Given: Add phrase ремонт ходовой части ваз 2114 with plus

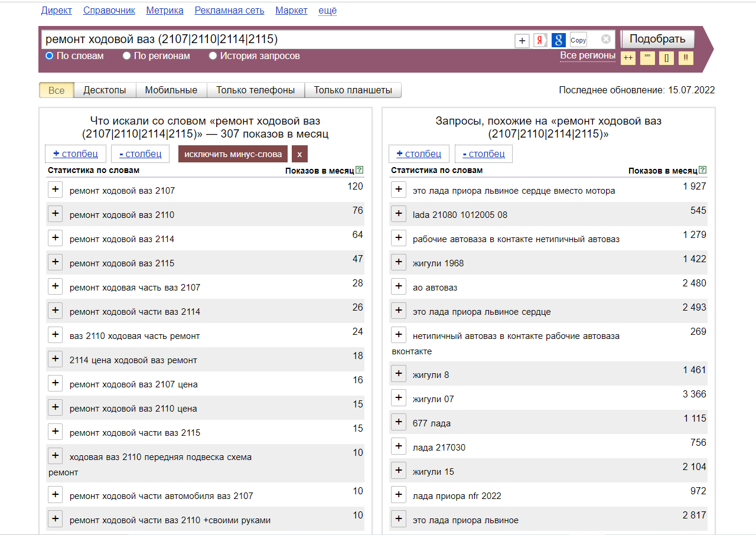Looking at the screenshot, I should (56, 310).
